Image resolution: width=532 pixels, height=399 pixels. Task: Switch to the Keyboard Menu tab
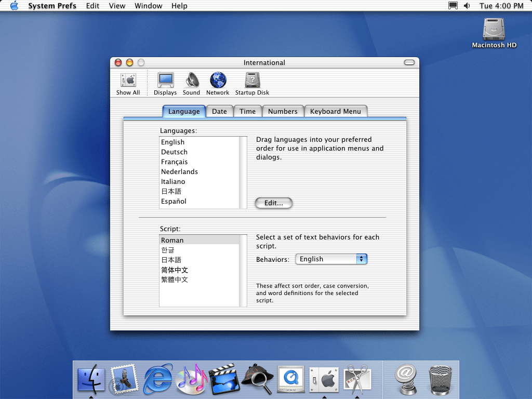pyautogui.click(x=335, y=112)
